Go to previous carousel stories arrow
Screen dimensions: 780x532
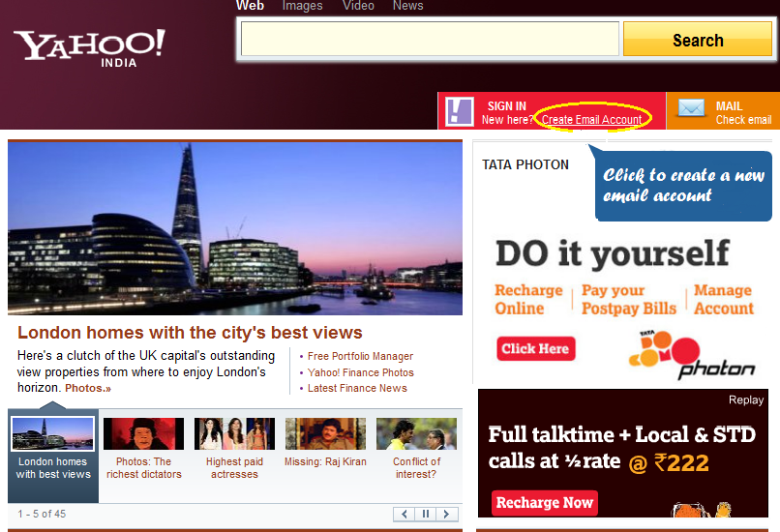pyautogui.click(x=404, y=514)
